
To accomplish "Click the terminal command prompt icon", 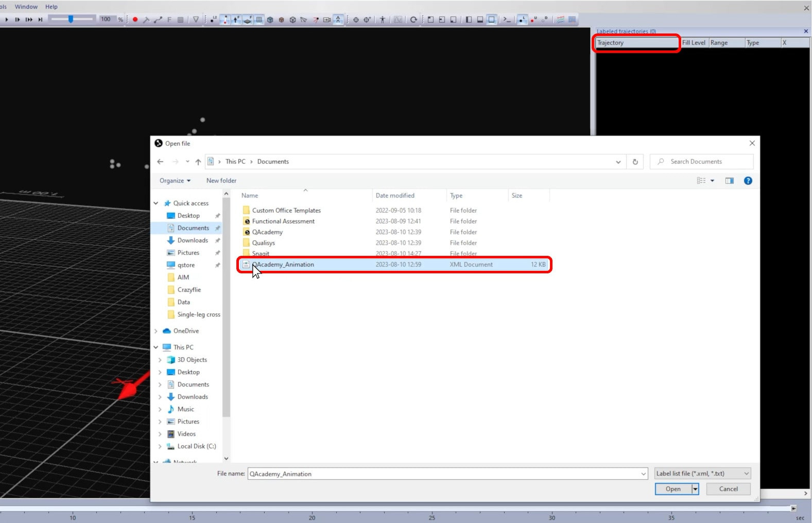I will [x=507, y=20].
